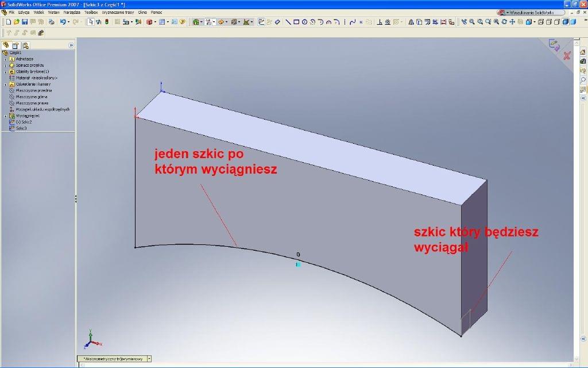
Task: Select the Smart Dimension tool
Action: coord(277,22)
